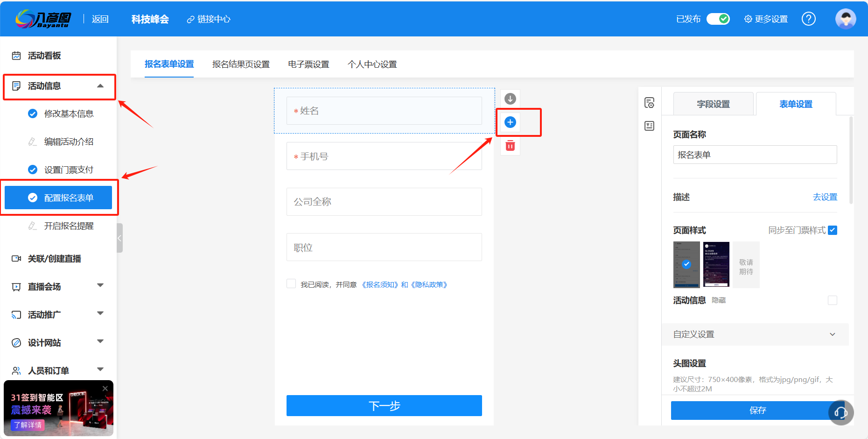Open 更多设置 via the gear icon

[x=748, y=19]
